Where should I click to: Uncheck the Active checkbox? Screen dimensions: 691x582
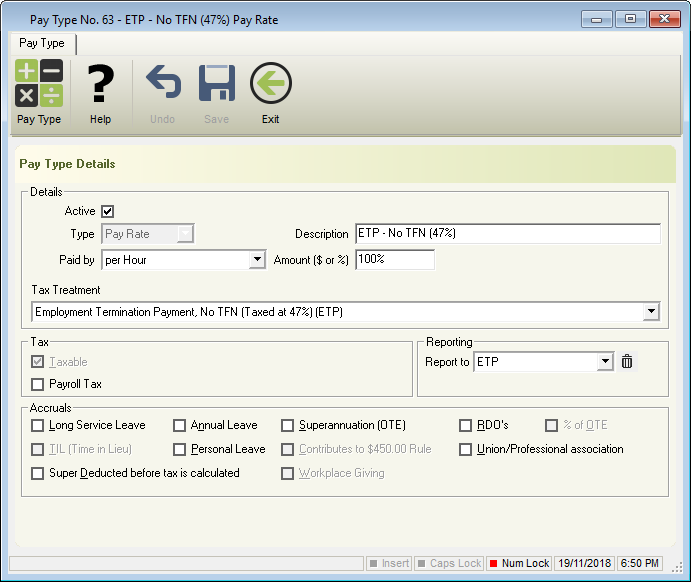(108, 211)
